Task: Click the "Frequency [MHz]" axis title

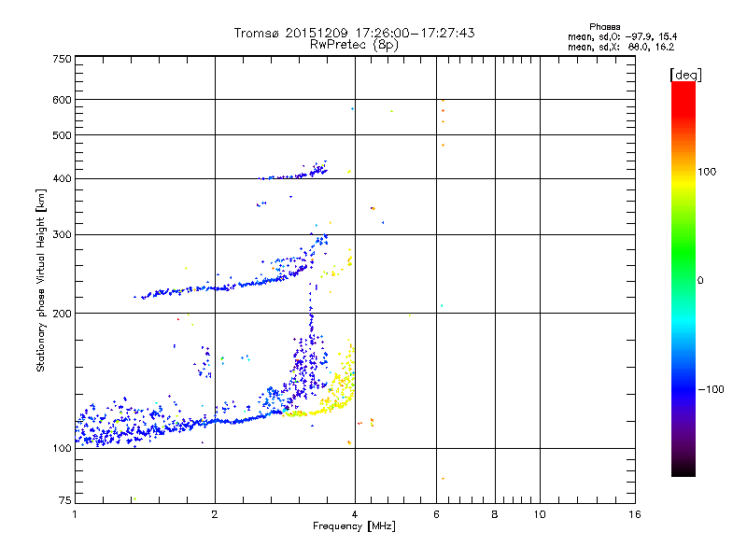Action: [x=354, y=526]
